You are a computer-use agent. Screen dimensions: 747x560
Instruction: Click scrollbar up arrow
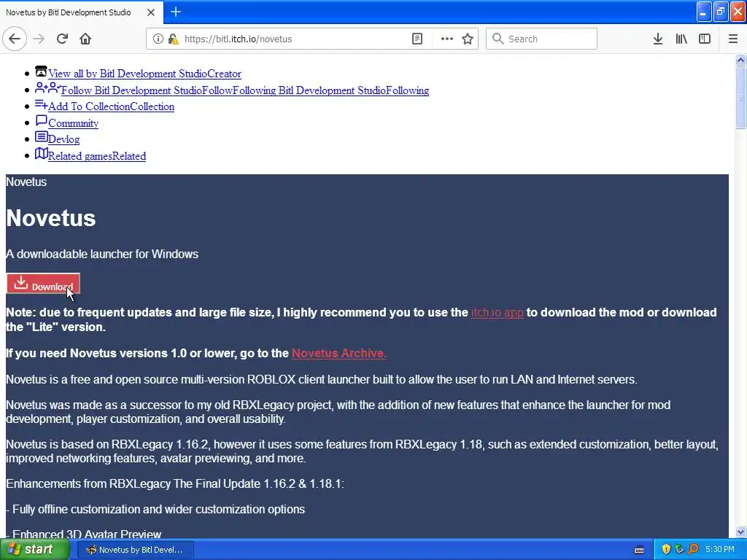pyautogui.click(x=740, y=60)
